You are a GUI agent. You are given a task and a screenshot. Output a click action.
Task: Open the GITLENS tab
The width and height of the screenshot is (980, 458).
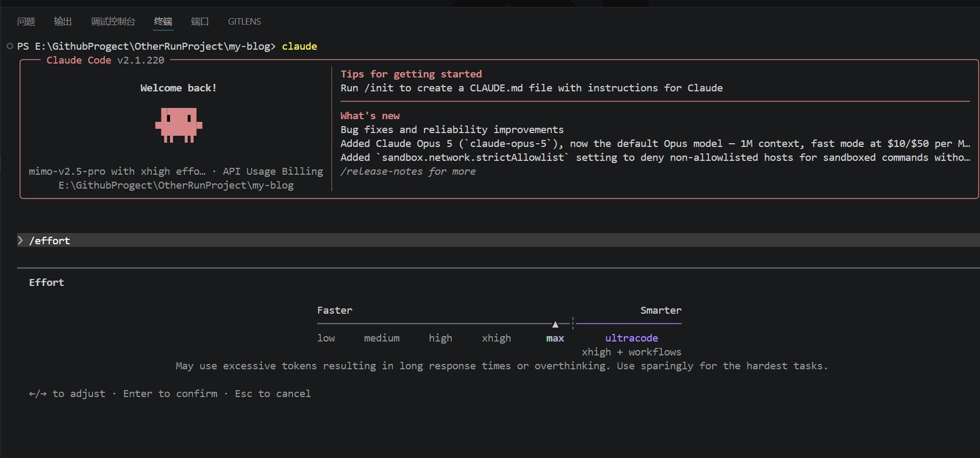[244, 21]
